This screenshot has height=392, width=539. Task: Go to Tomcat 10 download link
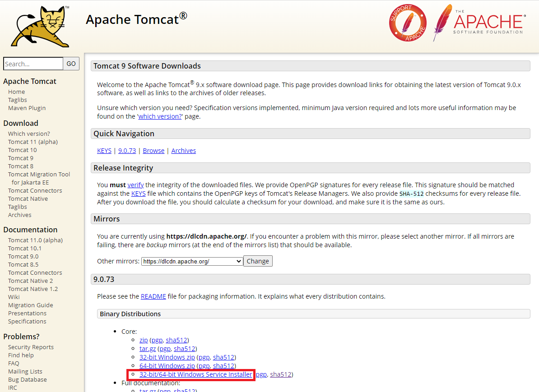click(x=22, y=150)
